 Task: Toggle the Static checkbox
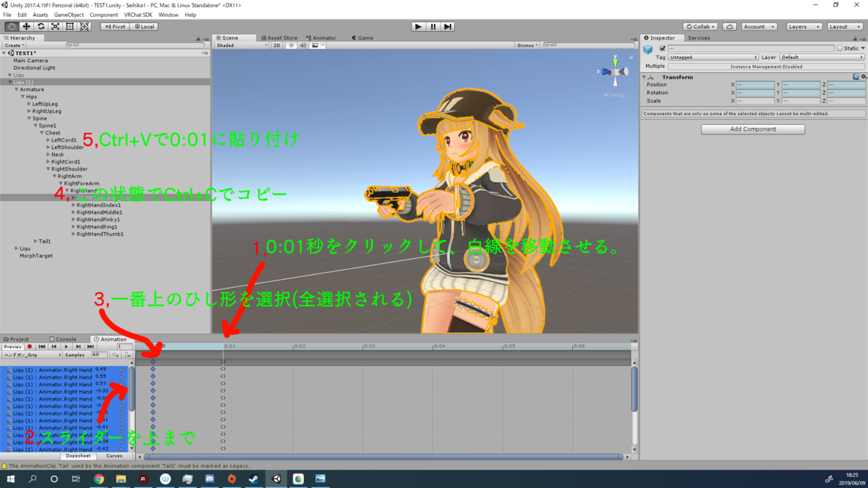click(x=840, y=48)
